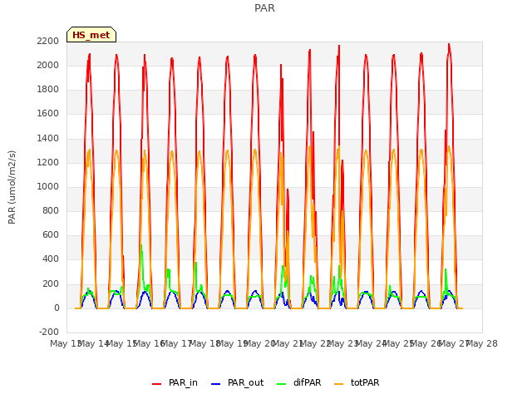Viewport: 532px width, 399px height.
Task: Click the 600 y-axis tick label
Action: click(x=51, y=235)
